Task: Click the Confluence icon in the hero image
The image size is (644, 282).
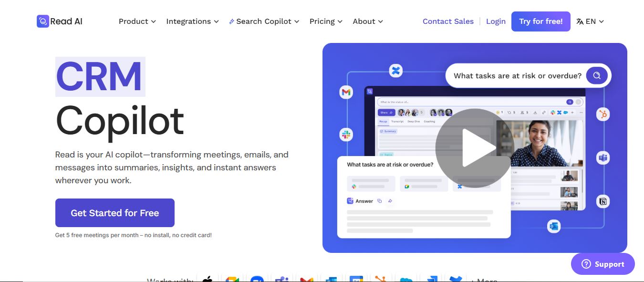Action: coord(395,71)
